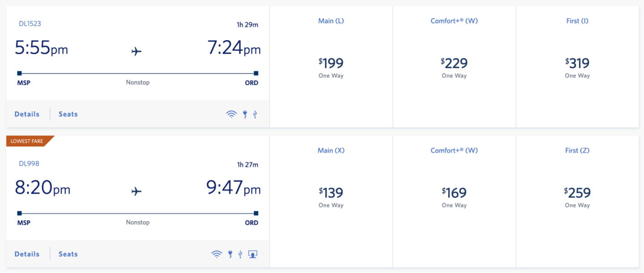Click the airplane icon on the 5:55pm flight
This screenshot has height=273, width=644.
[x=136, y=51]
